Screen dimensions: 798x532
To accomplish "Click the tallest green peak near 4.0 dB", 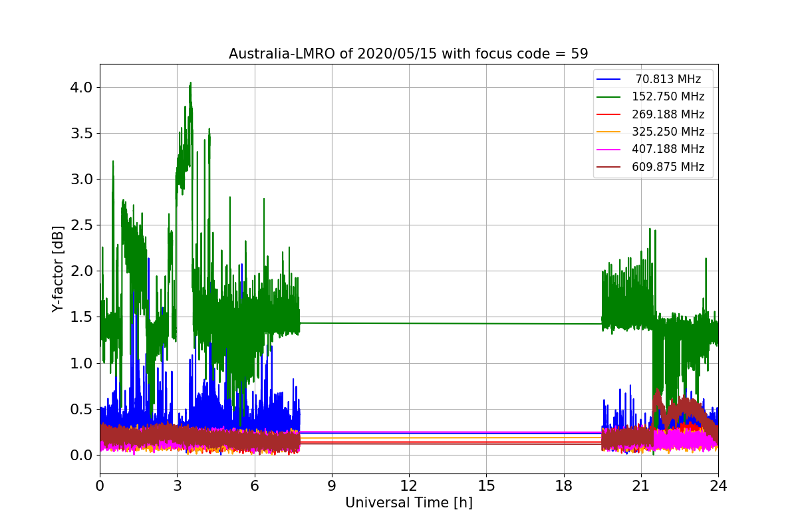I will tap(191, 84).
